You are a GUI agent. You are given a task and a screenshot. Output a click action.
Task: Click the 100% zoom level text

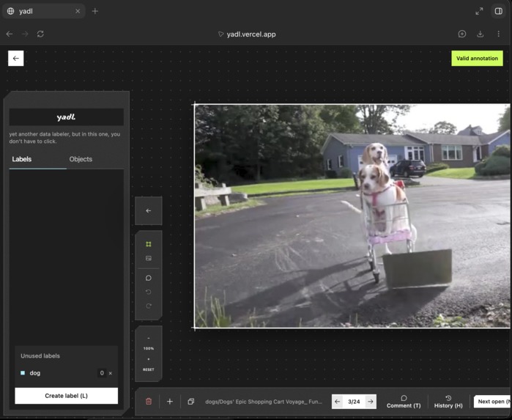(x=149, y=348)
